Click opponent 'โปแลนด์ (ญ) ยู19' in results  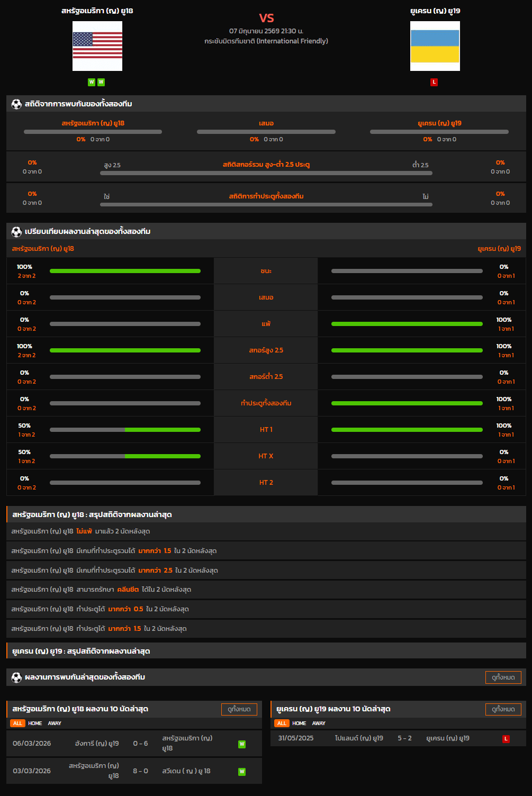coord(359,738)
